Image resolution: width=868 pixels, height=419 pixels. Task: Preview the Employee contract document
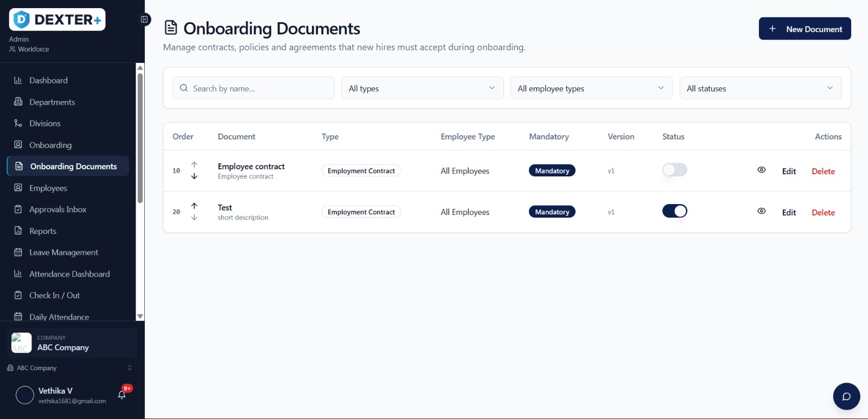click(x=762, y=170)
